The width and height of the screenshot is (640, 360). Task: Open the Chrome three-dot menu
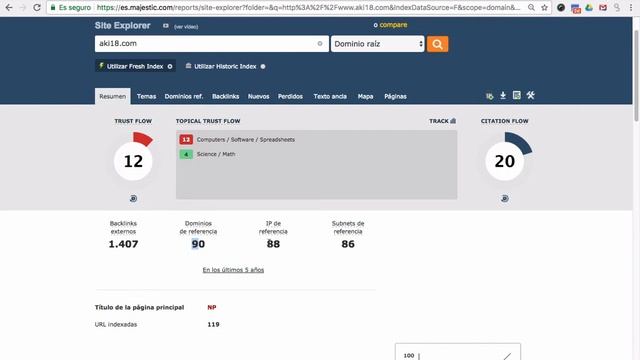(x=631, y=7)
